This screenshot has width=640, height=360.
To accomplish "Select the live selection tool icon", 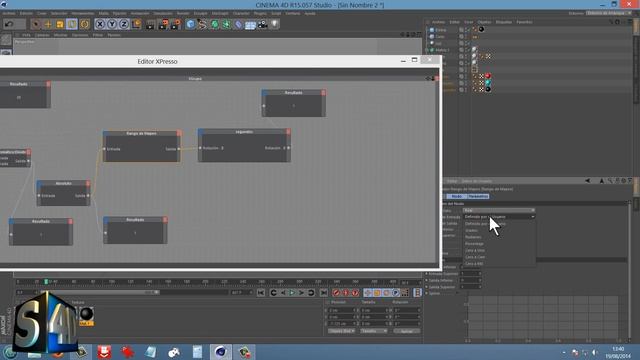I will (36, 24).
